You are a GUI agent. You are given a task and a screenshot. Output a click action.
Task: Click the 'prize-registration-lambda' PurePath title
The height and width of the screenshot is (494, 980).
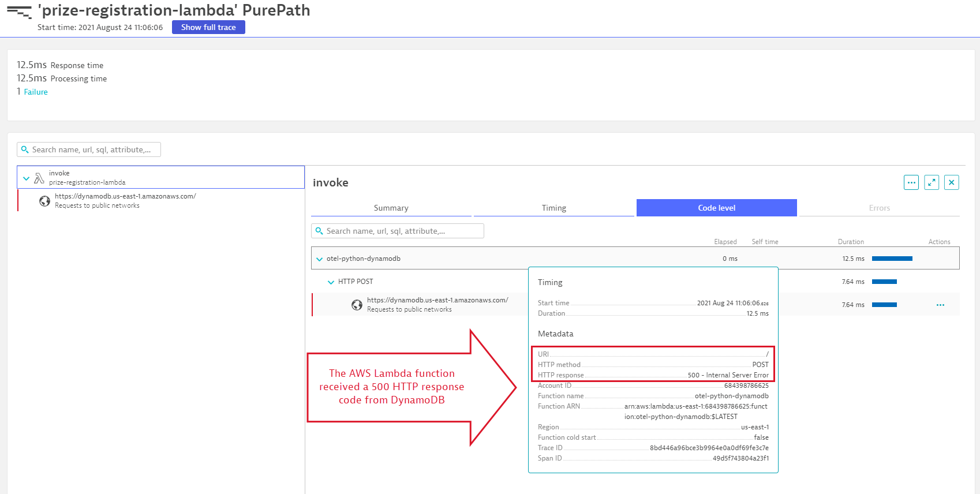click(x=174, y=10)
